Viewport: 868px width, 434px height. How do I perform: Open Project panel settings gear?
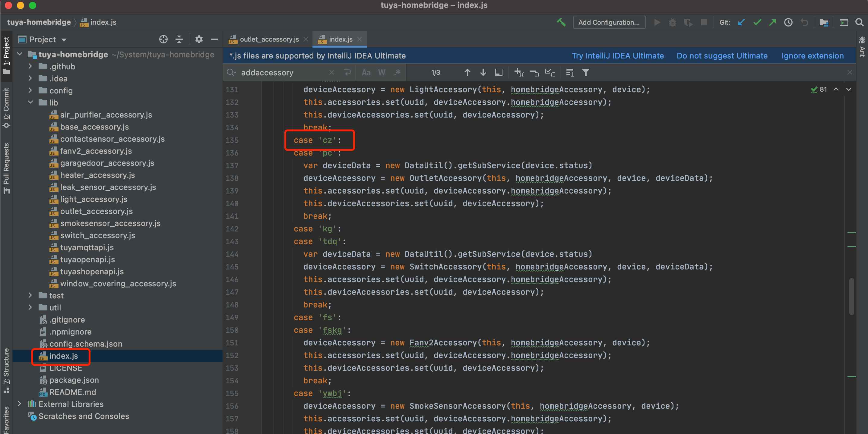click(x=199, y=39)
